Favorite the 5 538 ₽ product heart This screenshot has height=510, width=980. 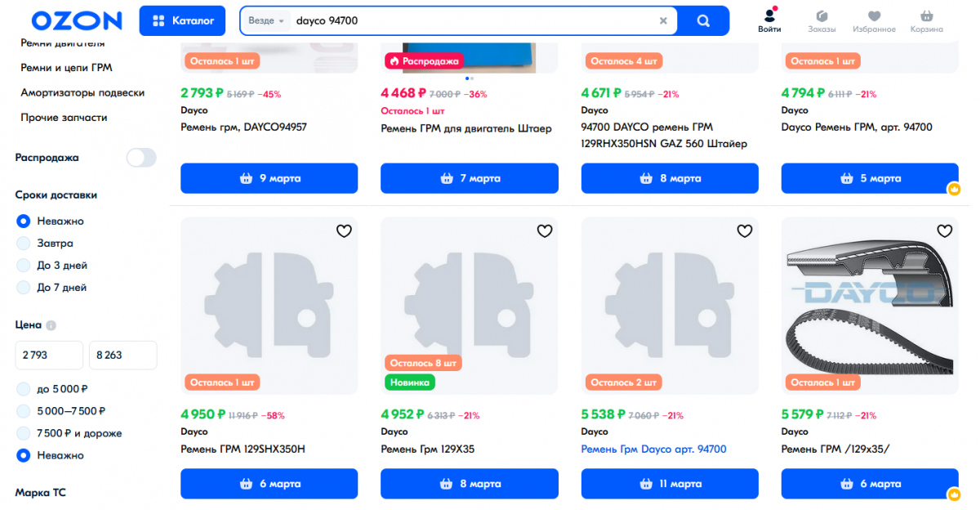(x=745, y=231)
